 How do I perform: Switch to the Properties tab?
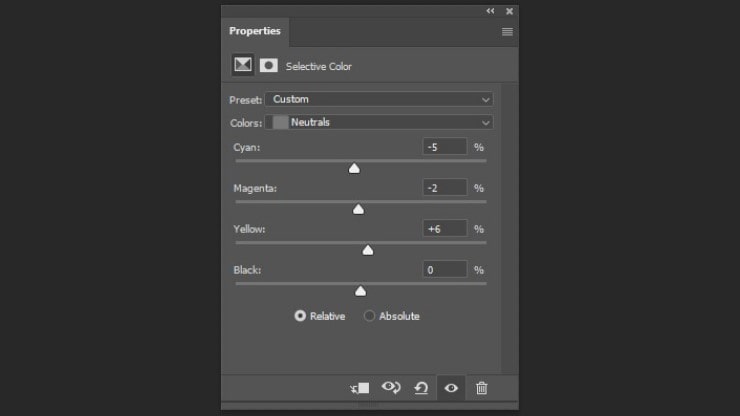coord(255,31)
